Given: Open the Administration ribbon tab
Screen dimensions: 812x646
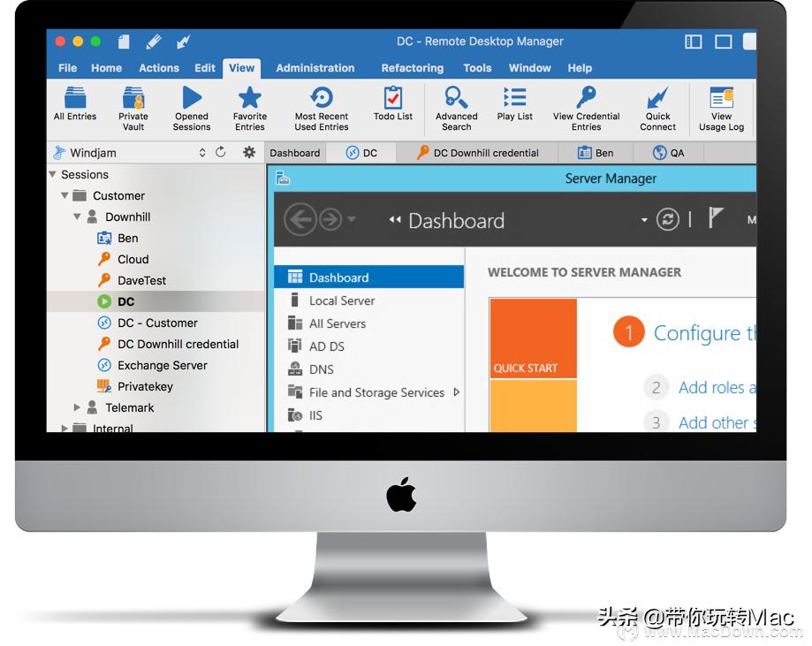Looking at the screenshot, I should [x=315, y=68].
